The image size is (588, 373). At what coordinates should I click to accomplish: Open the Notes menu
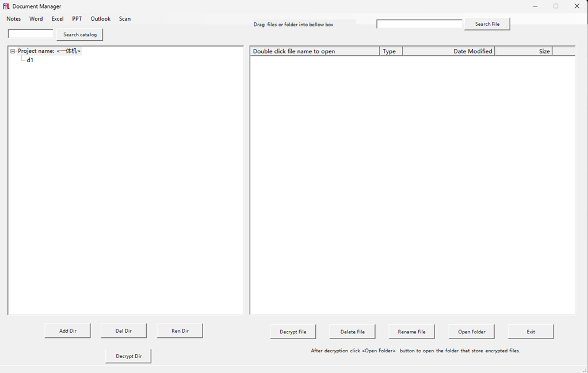pyautogui.click(x=13, y=19)
